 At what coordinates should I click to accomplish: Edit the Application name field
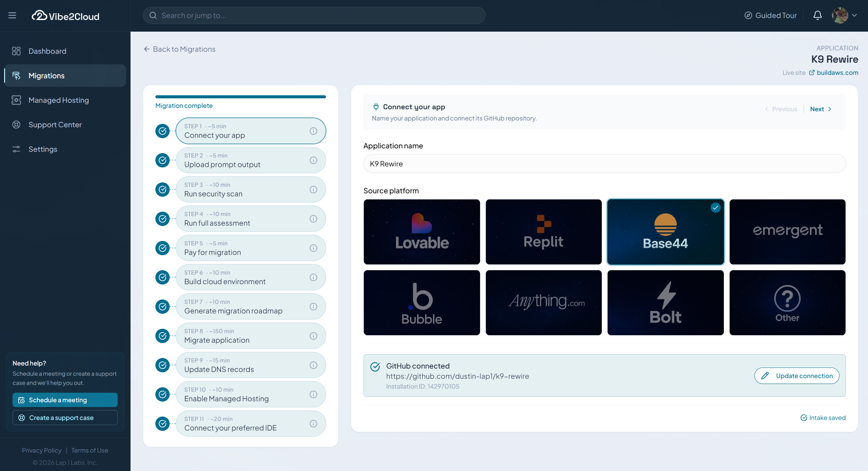coord(604,164)
